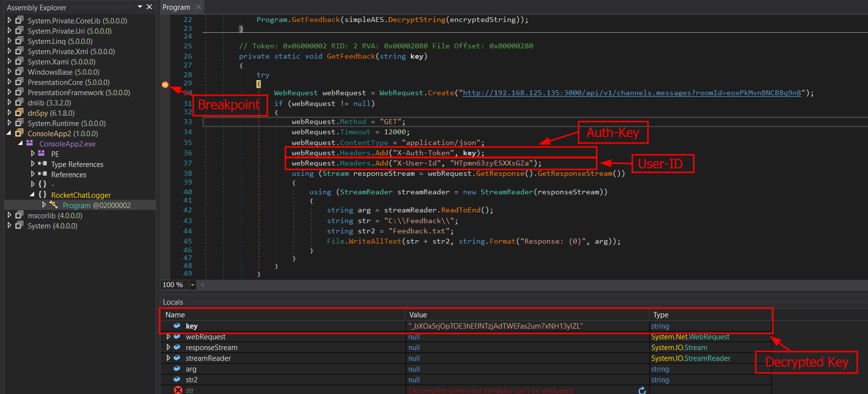Collapse the ConsoleApp2 (1.0.0.0) assembly node

point(9,133)
